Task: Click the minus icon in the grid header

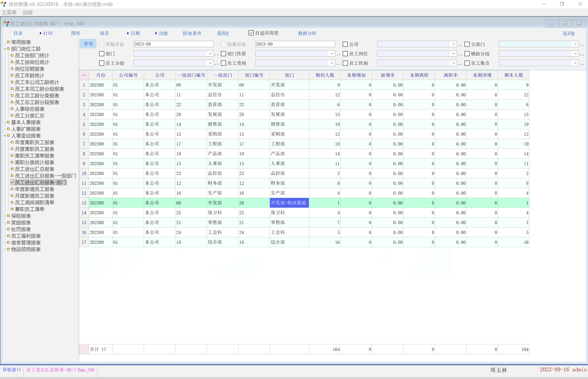Action: [84, 75]
